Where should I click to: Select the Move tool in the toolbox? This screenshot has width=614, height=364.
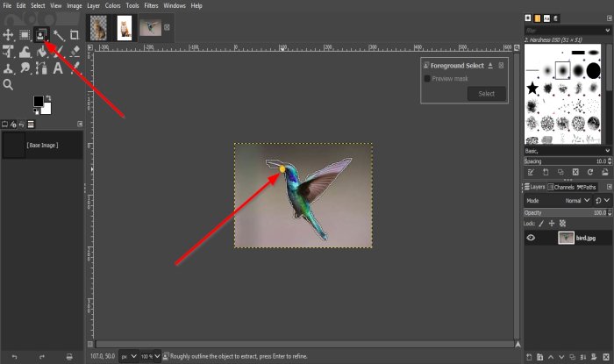click(8, 35)
